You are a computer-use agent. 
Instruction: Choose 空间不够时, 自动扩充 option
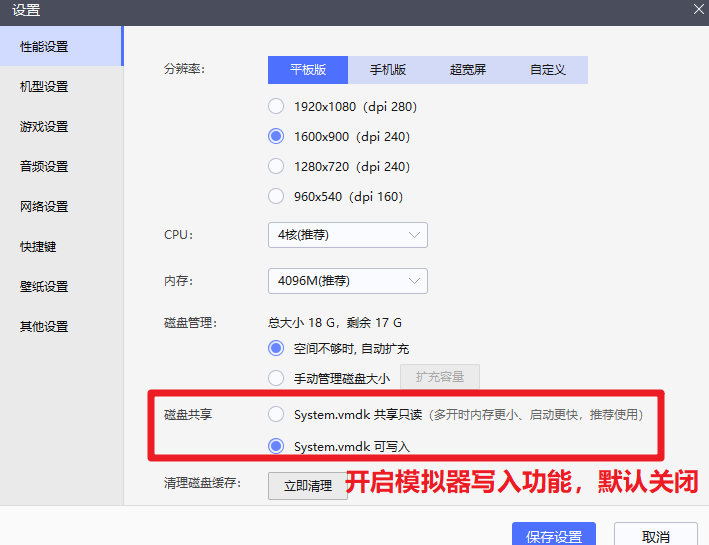point(276,348)
